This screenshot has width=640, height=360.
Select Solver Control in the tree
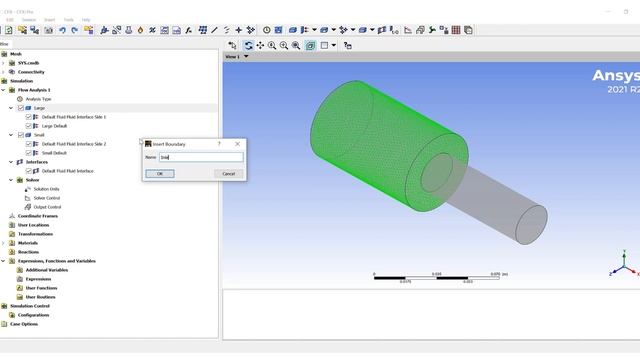tap(47, 198)
